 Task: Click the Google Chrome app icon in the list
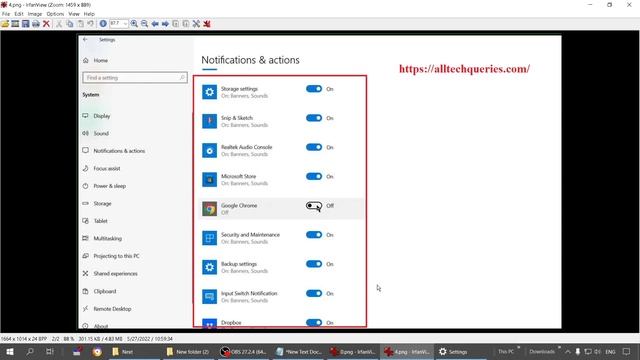209,209
